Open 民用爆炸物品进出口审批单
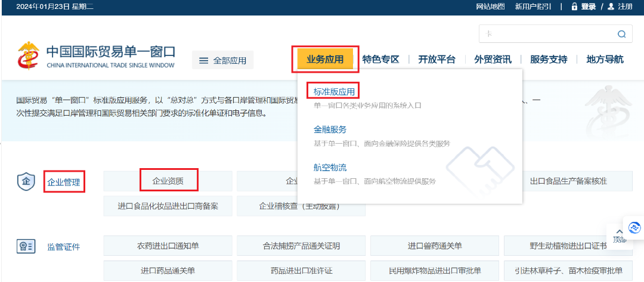The width and height of the screenshot is (644, 282). pos(435,271)
